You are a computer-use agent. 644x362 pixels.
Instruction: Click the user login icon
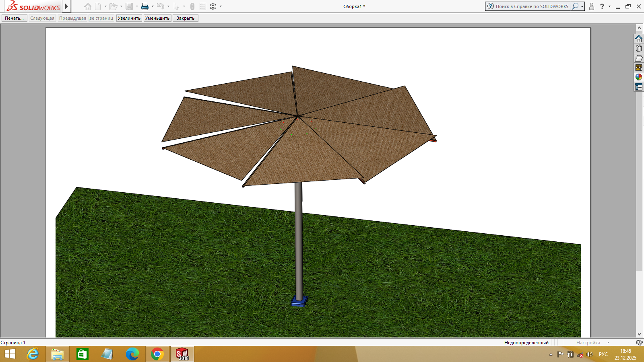point(592,6)
